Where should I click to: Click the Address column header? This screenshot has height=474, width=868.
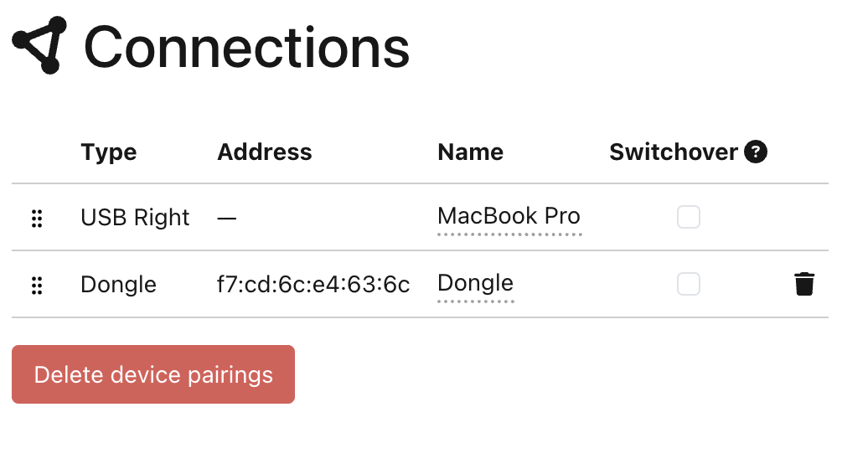(x=264, y=152)
